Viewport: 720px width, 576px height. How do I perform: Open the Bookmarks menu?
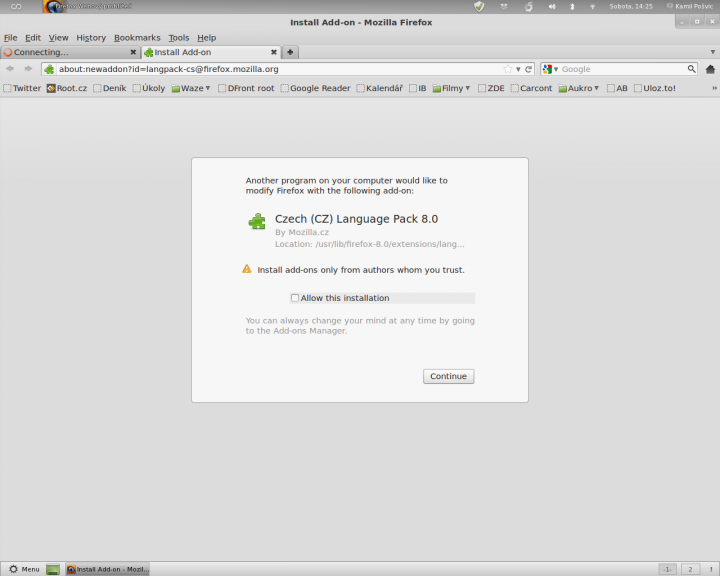pos(137,38)
